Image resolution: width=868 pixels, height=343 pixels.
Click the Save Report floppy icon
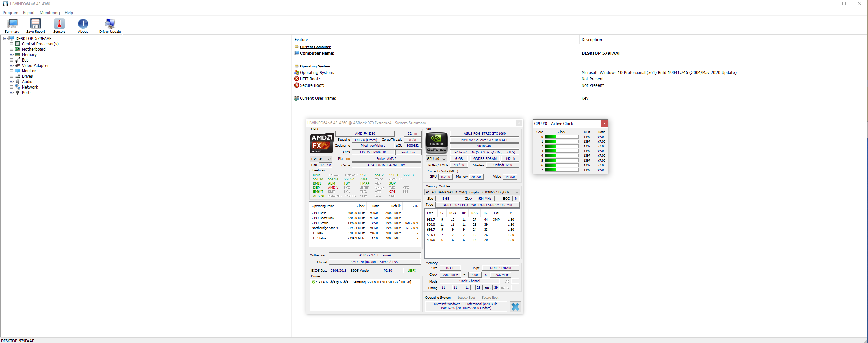36,23
